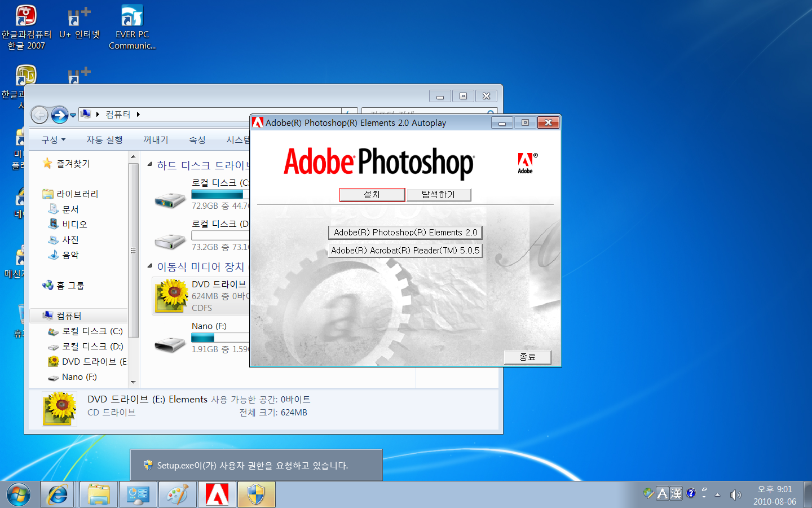Select Adobe(R) Acrobat(R) Reader(TM) 5.0.5 button
The width and height of the screenshot is (812, 508).
(405, 251)
